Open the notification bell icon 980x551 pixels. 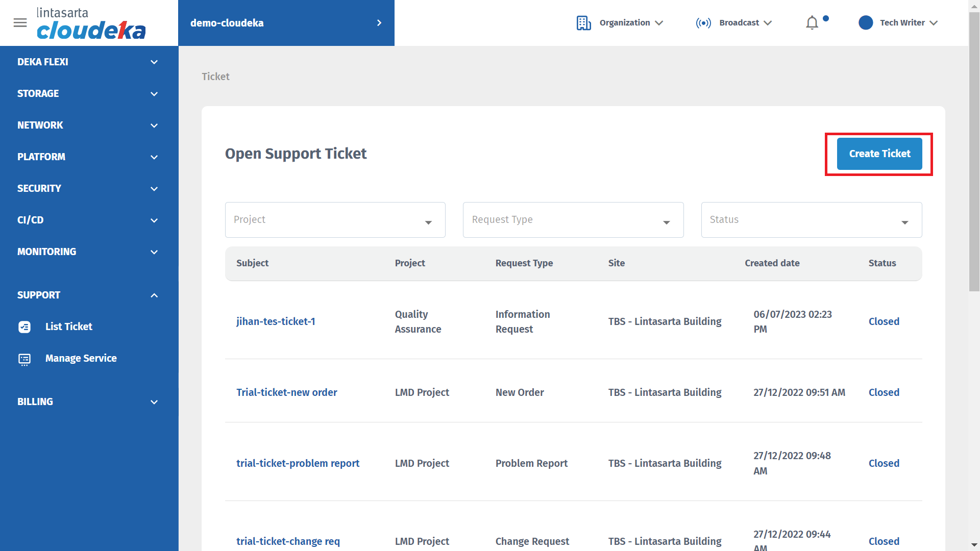point(812,23)
